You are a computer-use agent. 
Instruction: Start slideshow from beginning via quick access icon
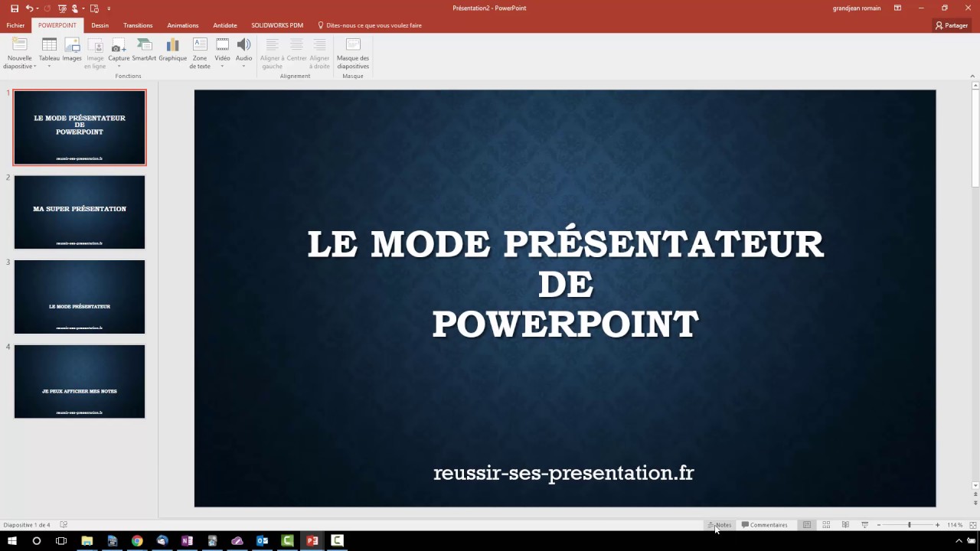point(63,8)
